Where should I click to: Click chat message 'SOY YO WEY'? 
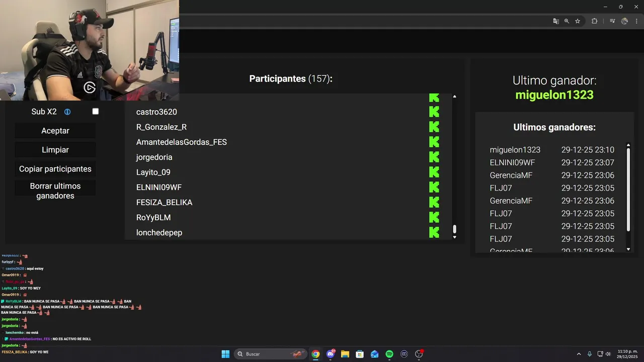(30, 288)
